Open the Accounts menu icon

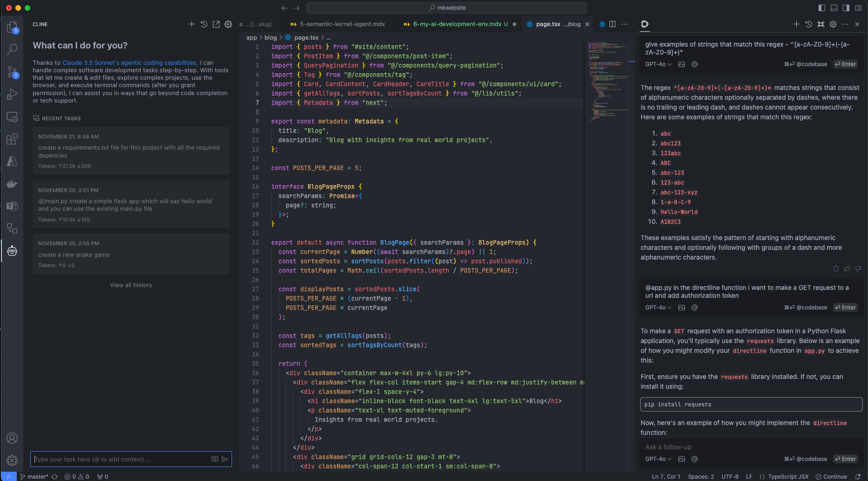click(12, 438)
